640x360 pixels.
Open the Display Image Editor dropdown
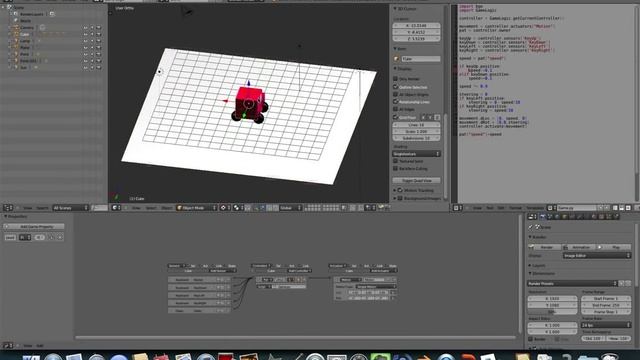tap(597, 256)
